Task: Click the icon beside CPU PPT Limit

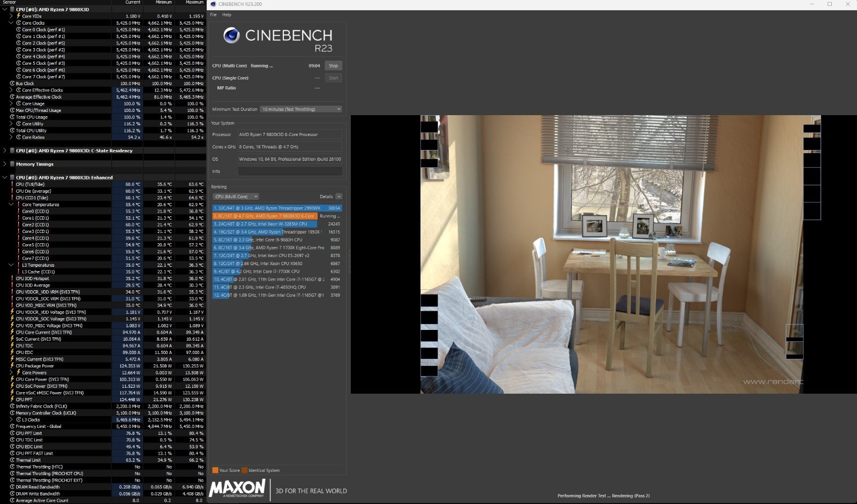Action: (12, 433)
